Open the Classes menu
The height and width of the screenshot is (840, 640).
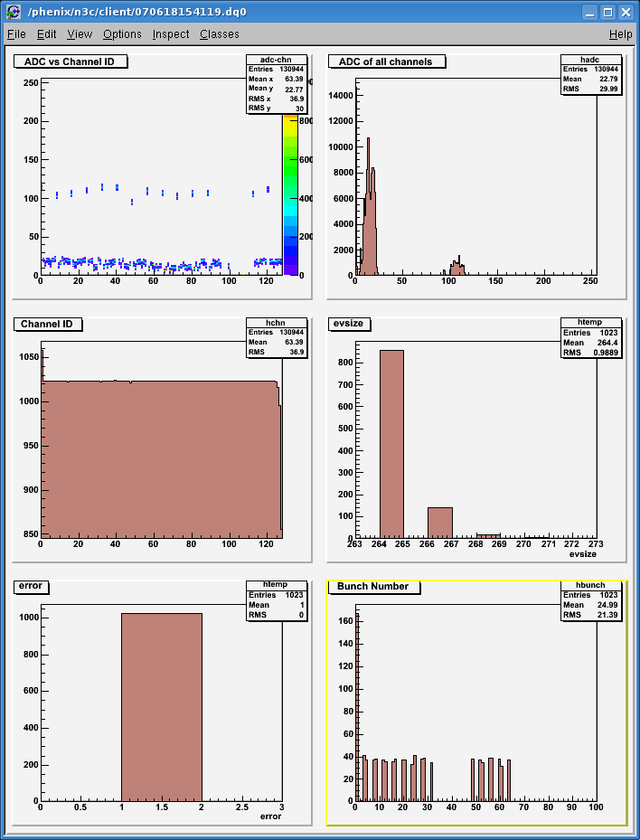220,34
